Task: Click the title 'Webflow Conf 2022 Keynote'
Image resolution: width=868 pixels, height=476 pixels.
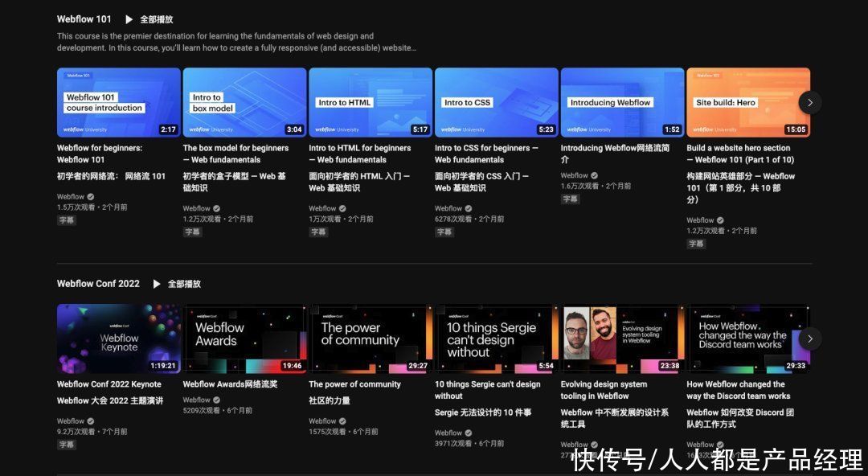Action: 109,384
